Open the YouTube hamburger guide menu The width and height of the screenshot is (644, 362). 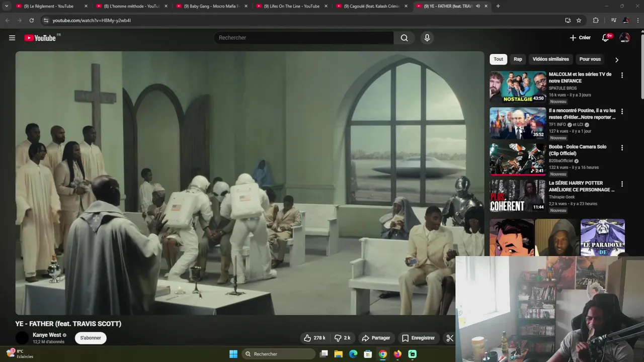[x=12, y=38]
